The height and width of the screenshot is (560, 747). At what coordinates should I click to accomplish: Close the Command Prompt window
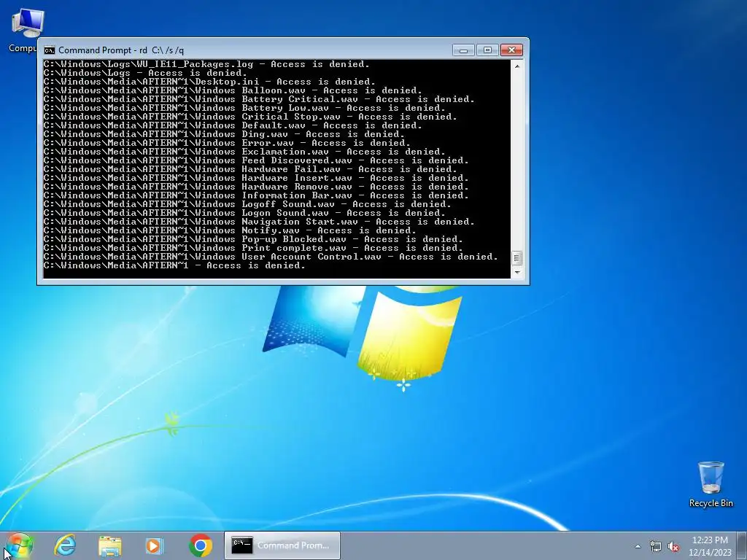point(511,50)
